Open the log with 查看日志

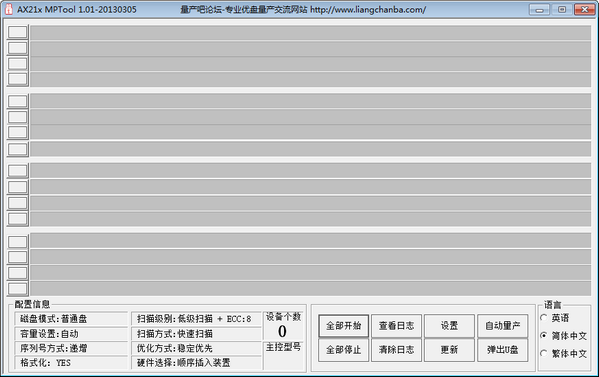pos(397,326)
